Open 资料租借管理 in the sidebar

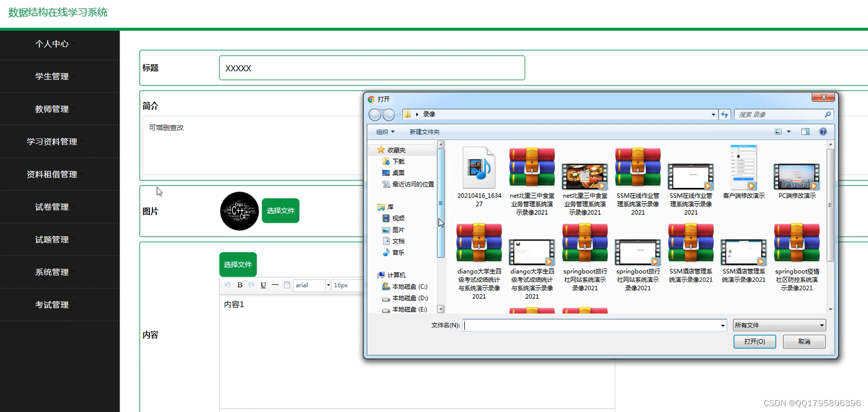pos(52,174)
